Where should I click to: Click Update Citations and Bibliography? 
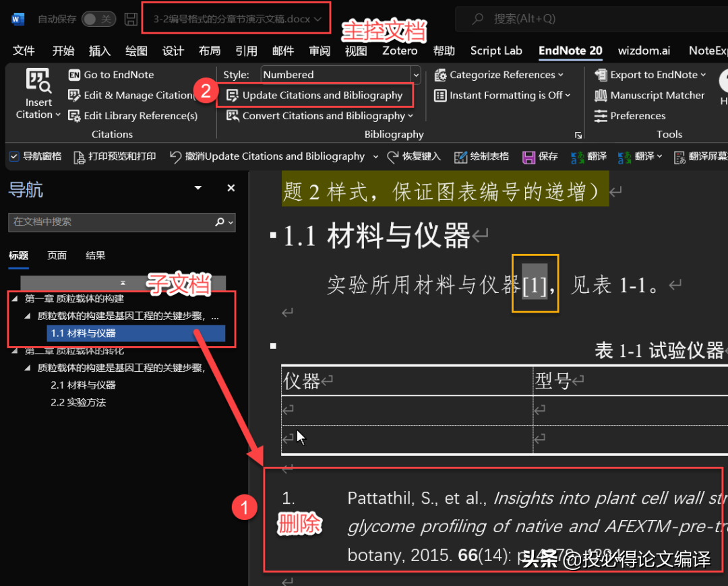click(315, 95)
